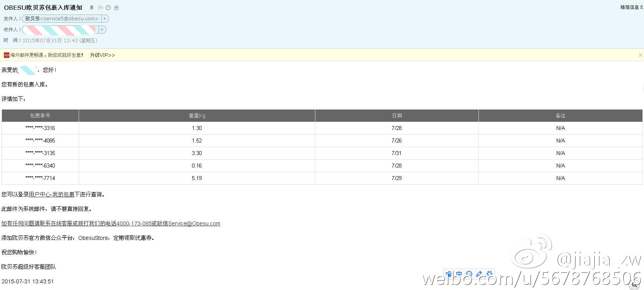Click the date cell 7/26
This screenshot has height=290, width=644.
pyautogui.click(x=397, y=141)
